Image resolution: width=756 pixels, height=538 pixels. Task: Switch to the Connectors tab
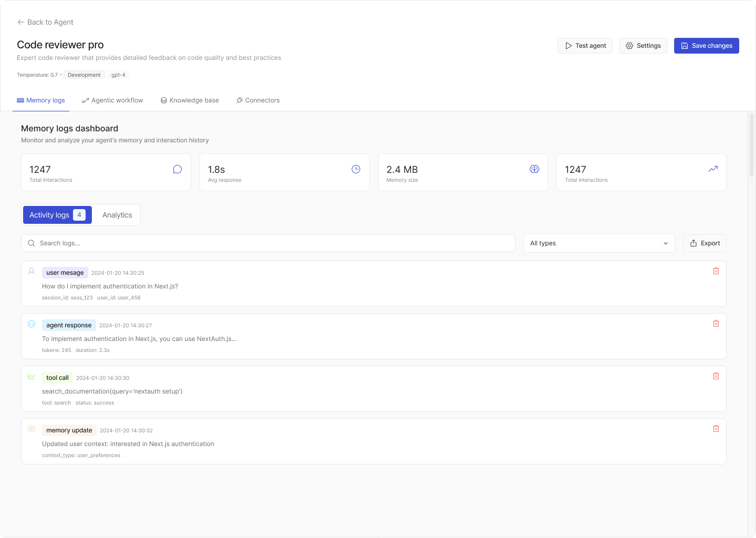pyautogui.click(x=258, y=100)
